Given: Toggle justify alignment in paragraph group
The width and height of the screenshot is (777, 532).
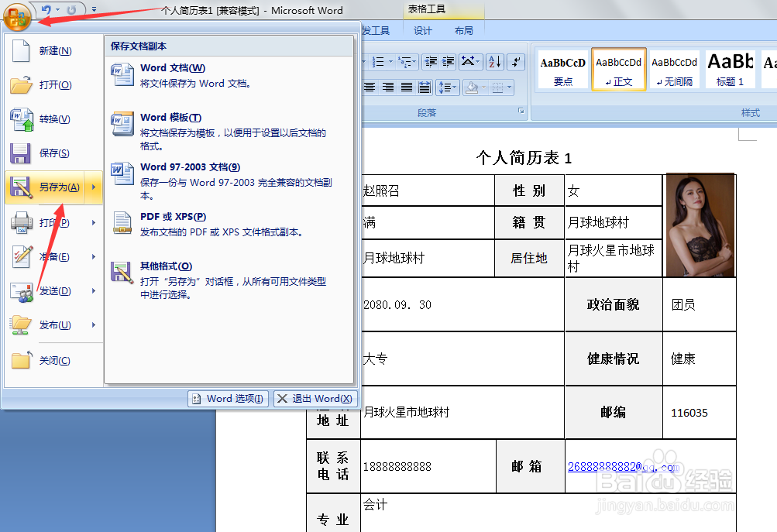Looking at the screenshot, I should click(407, 88).
